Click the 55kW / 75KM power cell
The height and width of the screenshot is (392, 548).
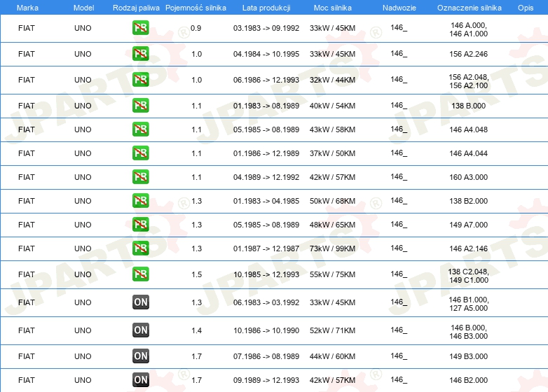332,274
